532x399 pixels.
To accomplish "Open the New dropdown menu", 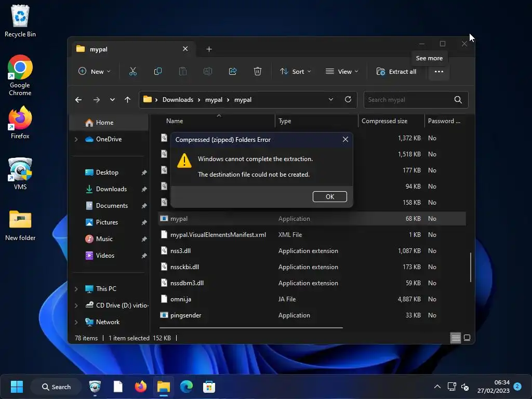I will pos(95,72).
